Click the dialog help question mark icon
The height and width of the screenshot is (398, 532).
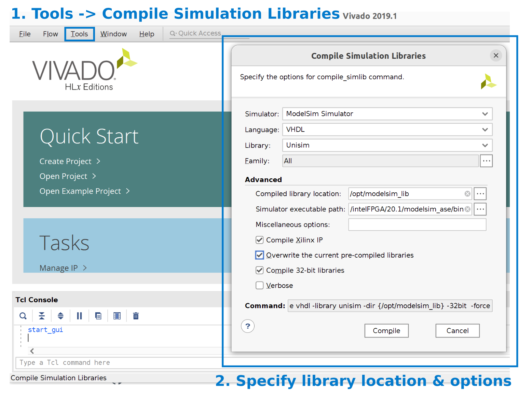click(x=248, y=326)
